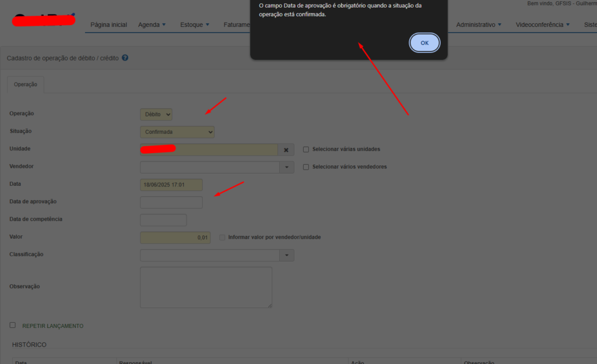Click the Data de aprovação input field
Viewport: 597px width, 364px height.
171,203
